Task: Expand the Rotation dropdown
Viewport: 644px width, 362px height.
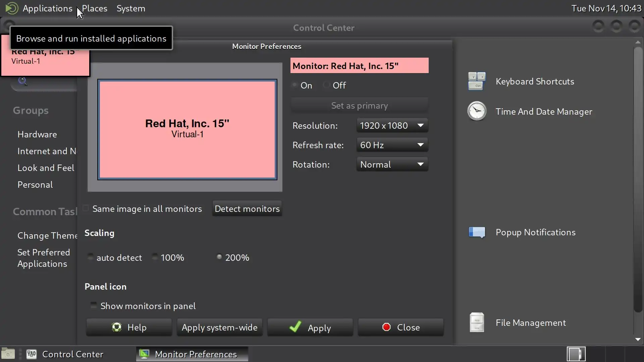Action: [x=392, y=164]
